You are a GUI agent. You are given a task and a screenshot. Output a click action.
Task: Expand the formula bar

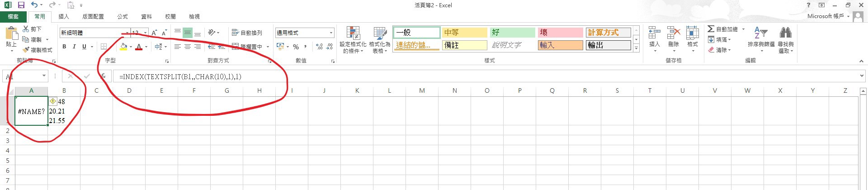862,76
